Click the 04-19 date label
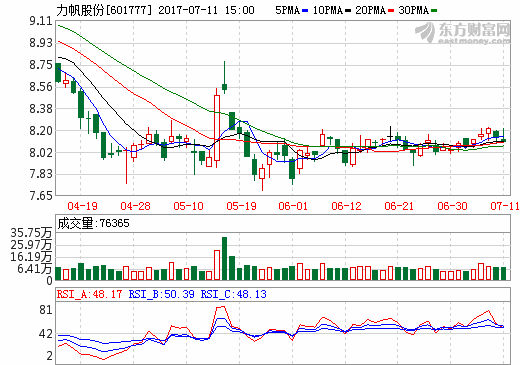 click(x=82, y=206)
